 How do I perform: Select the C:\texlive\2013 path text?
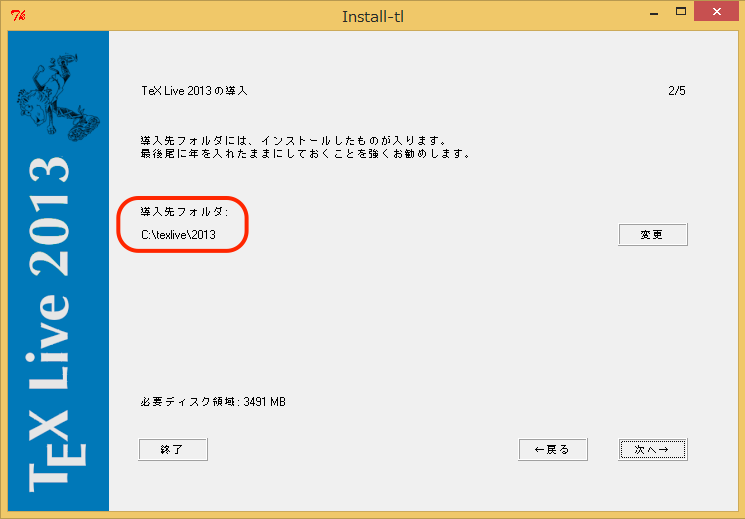click(x=179, y=235)
